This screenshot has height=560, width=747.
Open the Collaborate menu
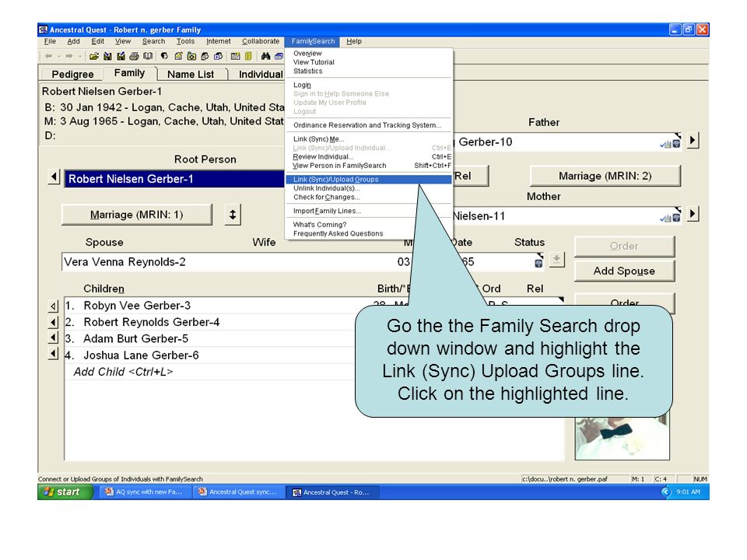261,41
